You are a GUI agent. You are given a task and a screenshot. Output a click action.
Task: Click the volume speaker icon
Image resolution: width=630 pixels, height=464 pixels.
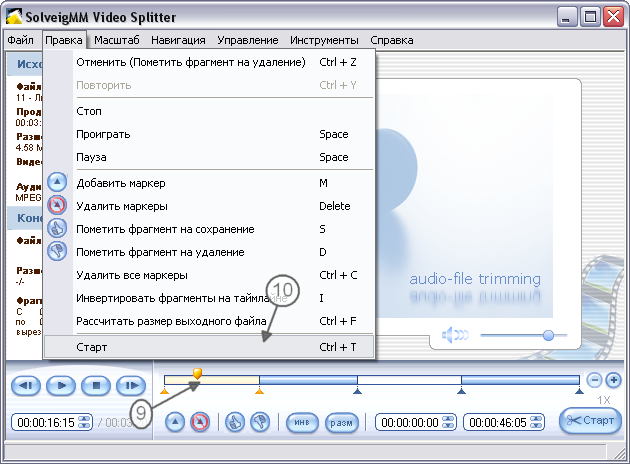[455, 335]
